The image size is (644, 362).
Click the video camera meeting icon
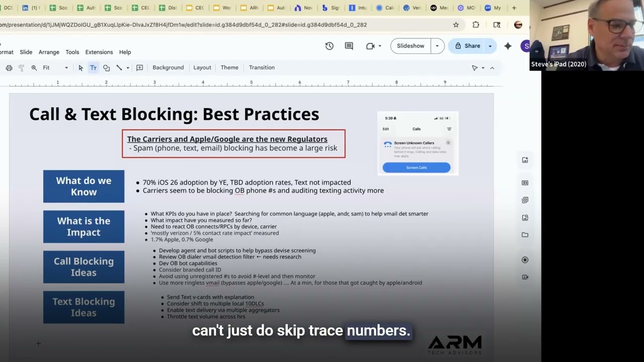click(x=370, y=46)
